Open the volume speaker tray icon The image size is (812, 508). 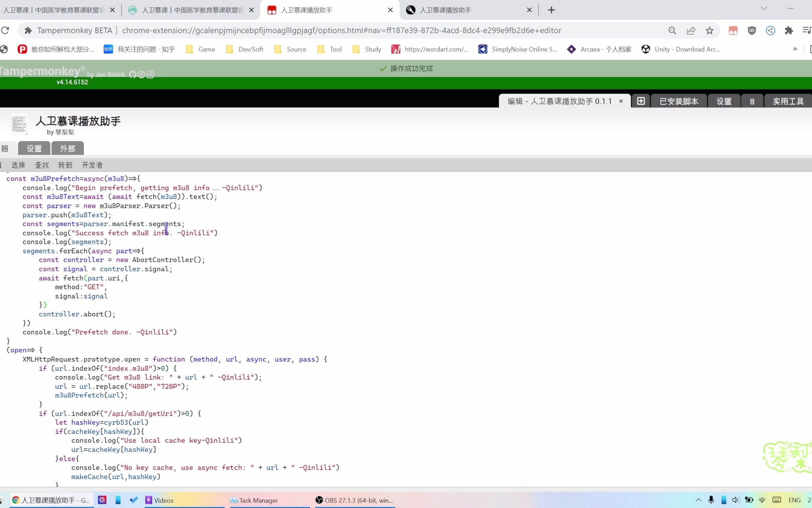pos(736,500)
